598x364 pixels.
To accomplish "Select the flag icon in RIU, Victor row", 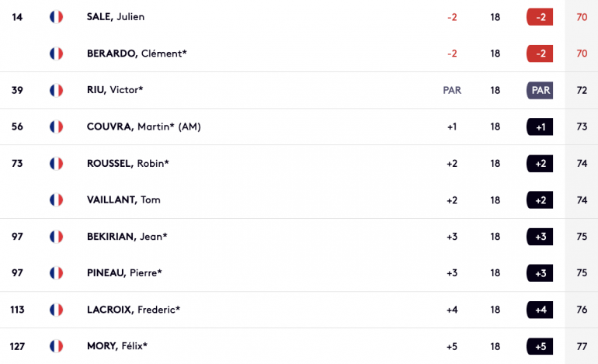I will point(56,90).
